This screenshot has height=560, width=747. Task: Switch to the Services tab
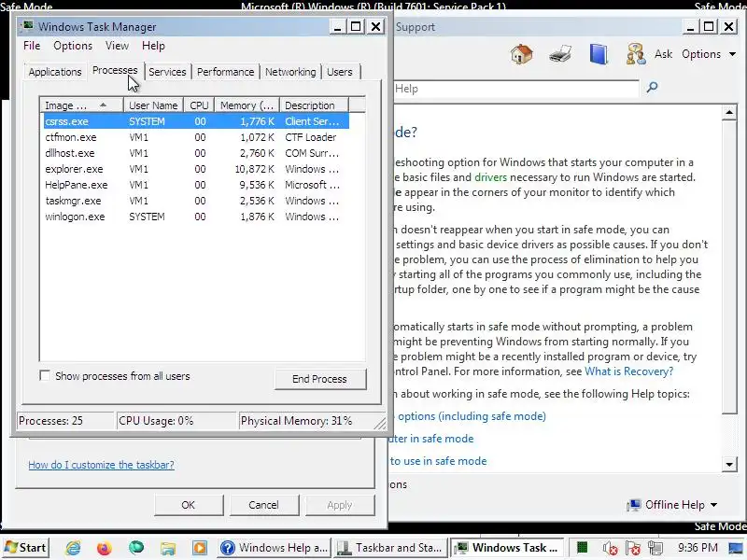click(x=167, y=72)
